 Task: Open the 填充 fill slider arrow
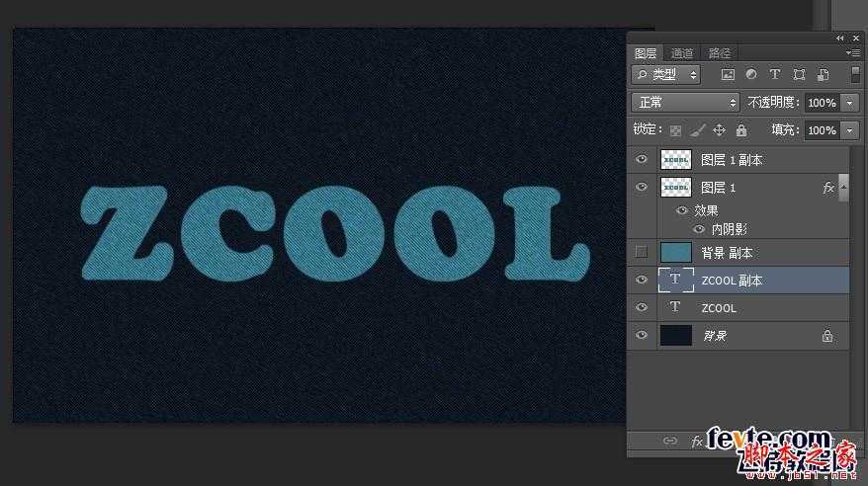tap(850, 130)
